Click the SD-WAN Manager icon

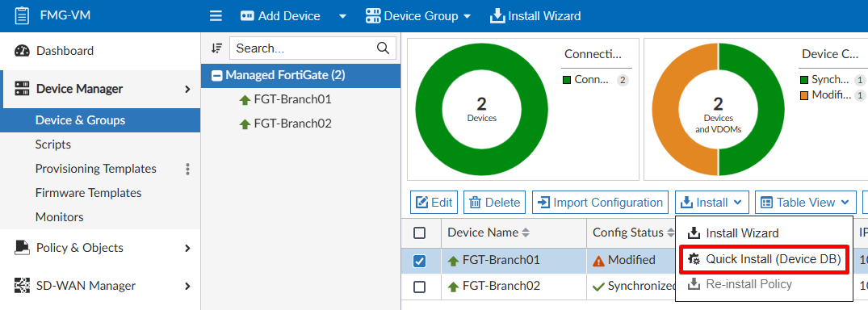(x=22, y=286)
